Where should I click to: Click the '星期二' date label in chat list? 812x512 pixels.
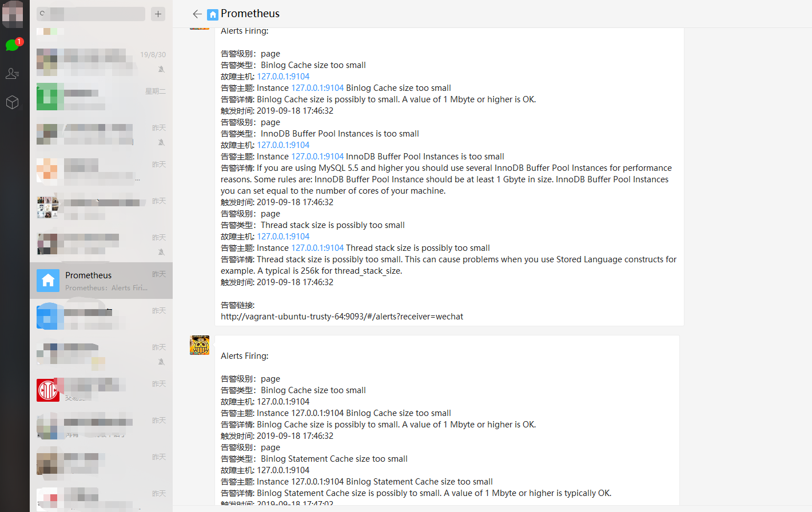[156, 91]
